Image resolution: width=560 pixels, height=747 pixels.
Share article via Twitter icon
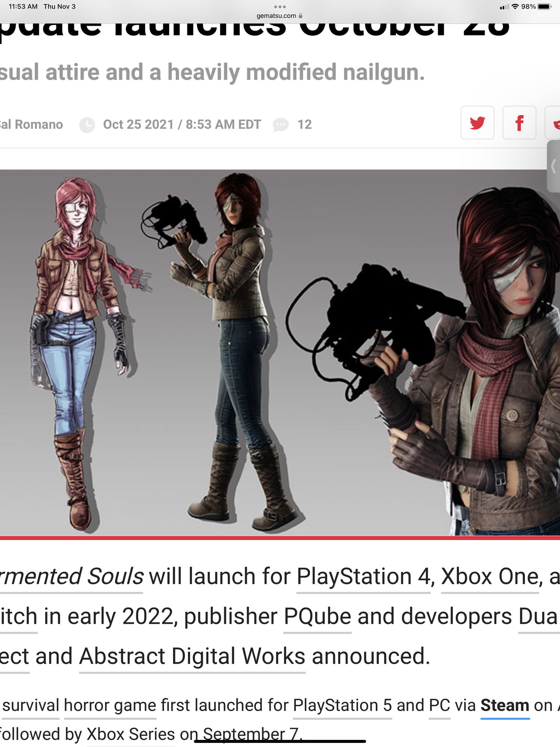click(x=477, y=123)
